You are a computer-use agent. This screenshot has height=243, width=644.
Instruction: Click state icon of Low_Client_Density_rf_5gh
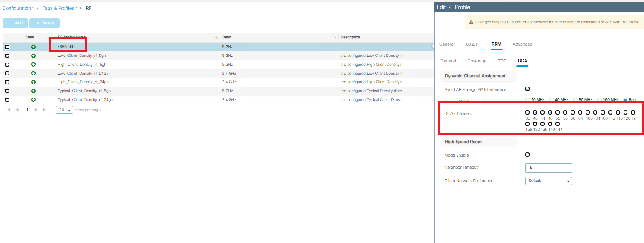click(33, 56)
